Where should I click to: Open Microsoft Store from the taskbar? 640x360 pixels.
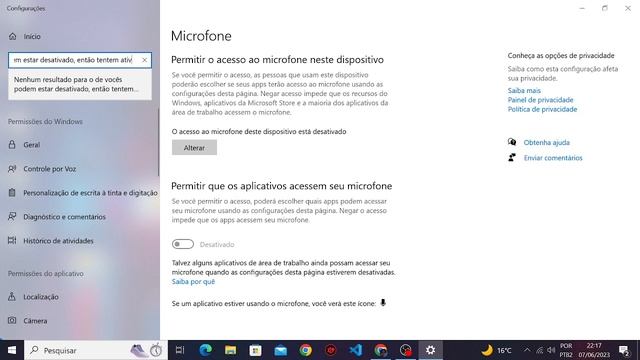coord(256,350)
